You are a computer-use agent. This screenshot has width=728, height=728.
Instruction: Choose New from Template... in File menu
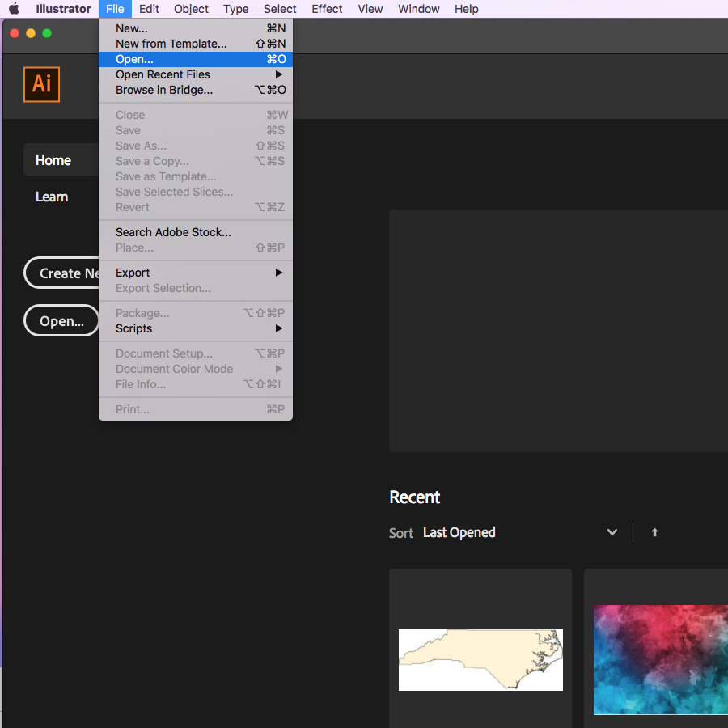click(x=196, y=44)
